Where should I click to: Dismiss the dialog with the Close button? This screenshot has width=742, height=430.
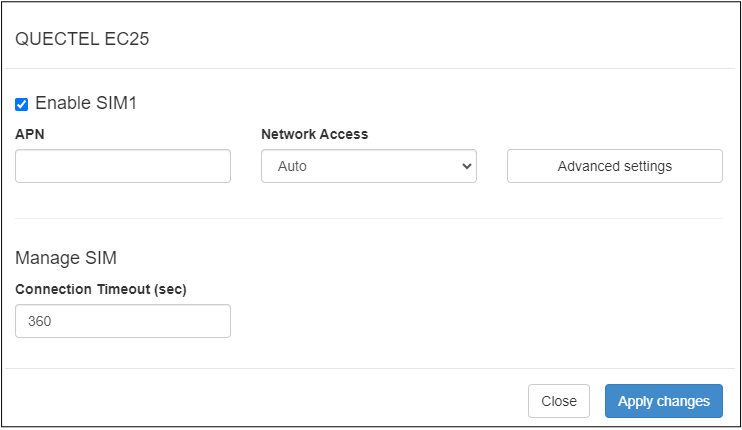point(558,401)
